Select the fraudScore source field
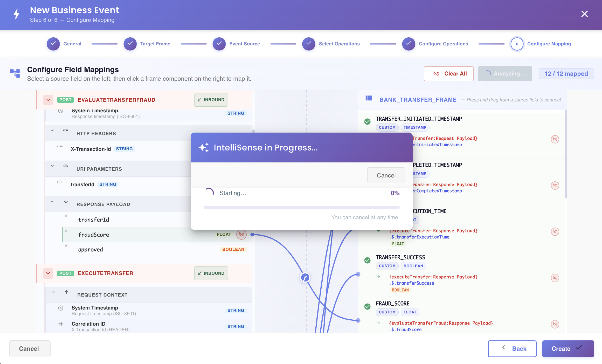The height and width of the screenshot is (364, 602). click(157, 235)
